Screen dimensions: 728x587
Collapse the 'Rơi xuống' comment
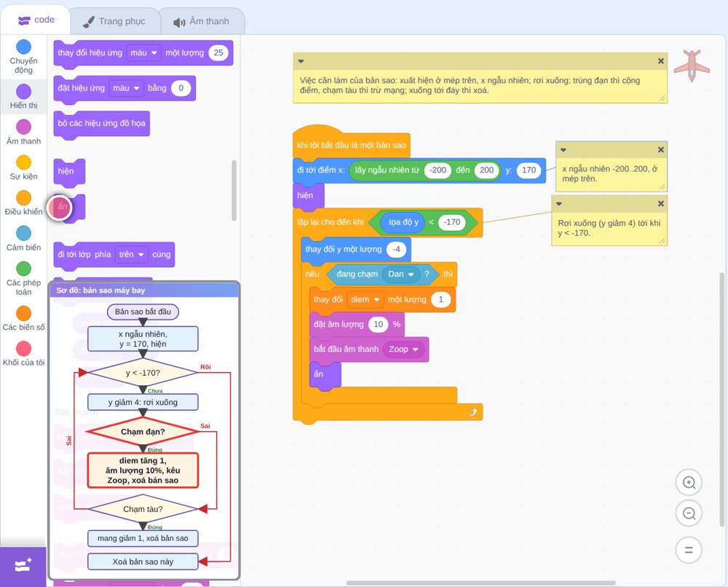click(x=559, y=203)
